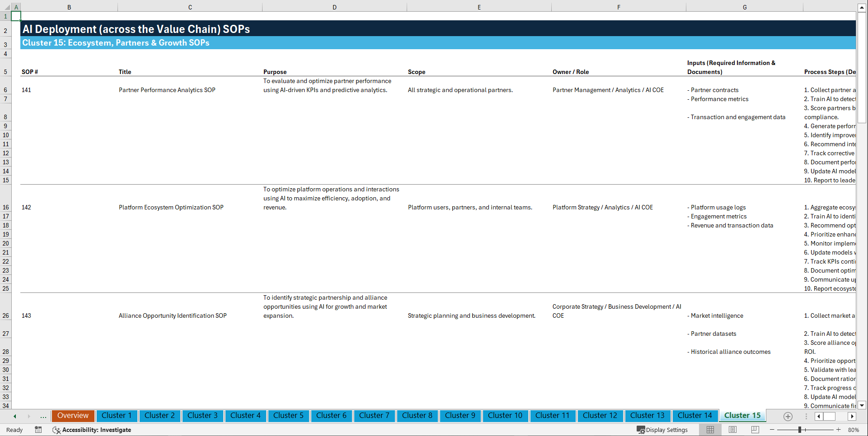Open the Cluster 12 worksheet
Image resolution: width=868 pixels, height=436 pixels.
(600, 416)
